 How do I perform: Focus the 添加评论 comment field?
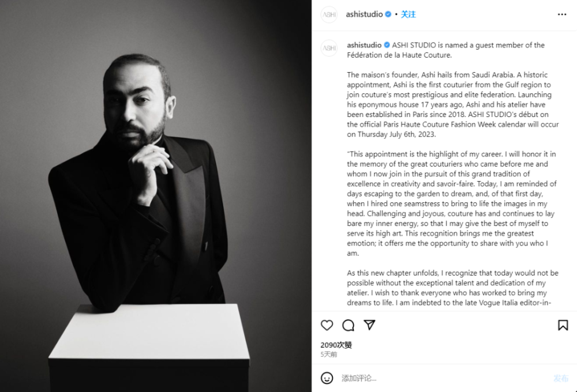443,378
